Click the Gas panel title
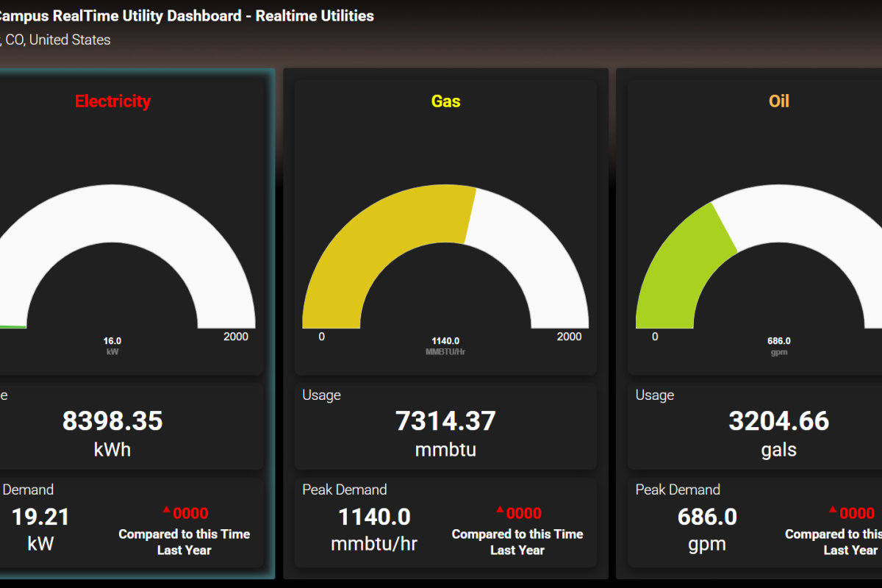882x588 pixels. point(445,101)
